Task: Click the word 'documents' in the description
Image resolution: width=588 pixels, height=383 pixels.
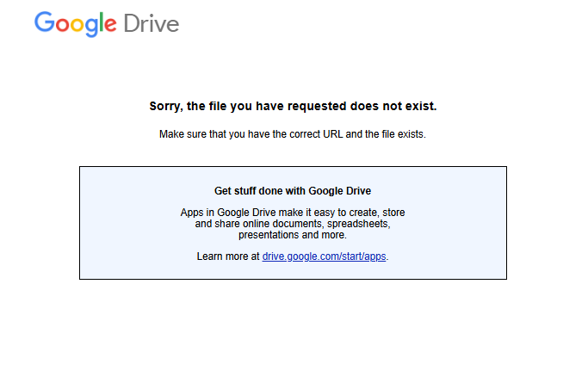Action: tap(293, 224)
